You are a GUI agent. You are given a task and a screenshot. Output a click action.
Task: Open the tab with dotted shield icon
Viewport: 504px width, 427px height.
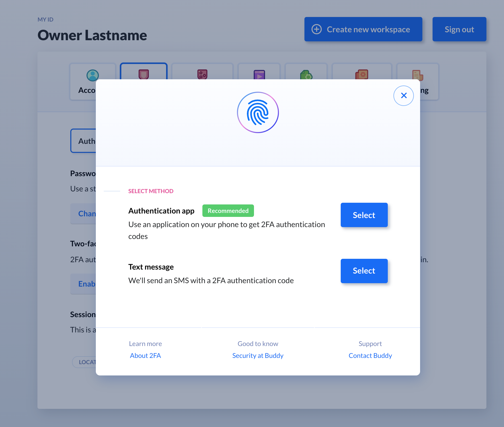tap(202, 71)
